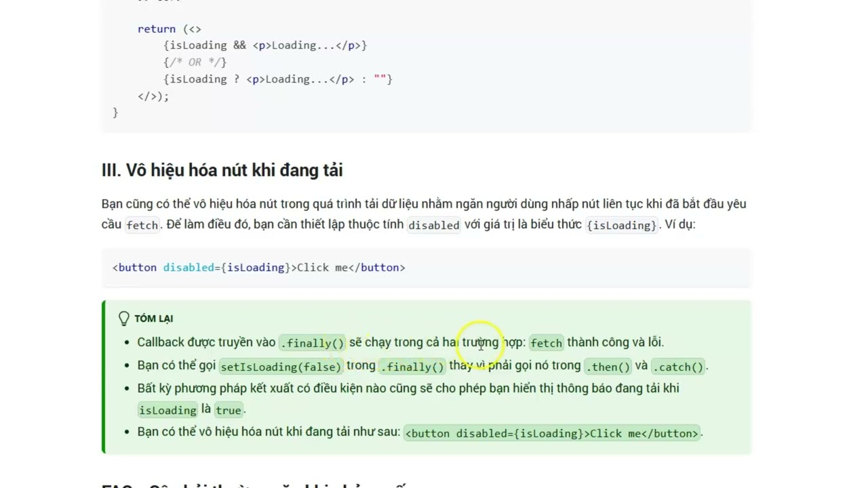The image size is (868, 488).
Task: Click the inline code "{isLoading}" in the paragraph
Action: (622, 225)
